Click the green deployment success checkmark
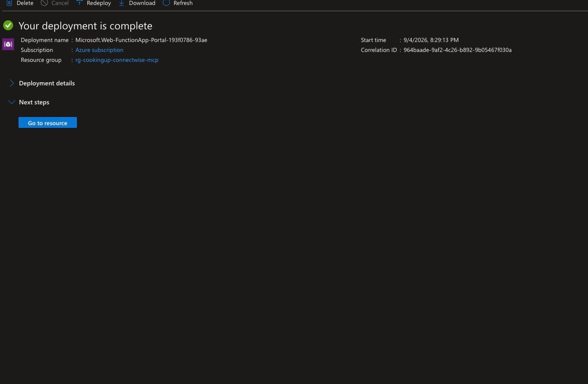The width and height of the screenshot is (588, 384). pos(8,25)
